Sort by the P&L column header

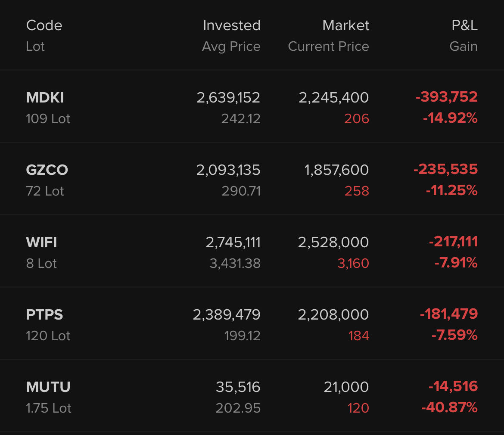464,25
